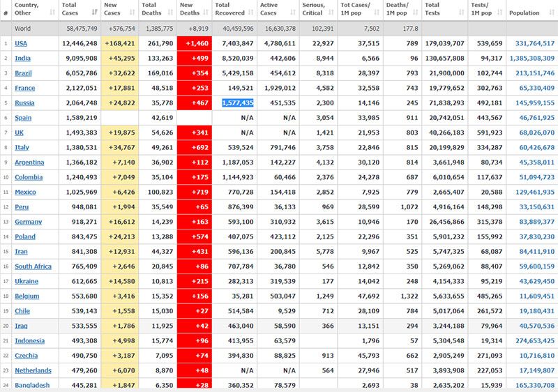Open the Ukraine country link
Viewport: 558px width, 392px height.
[27, 281]
